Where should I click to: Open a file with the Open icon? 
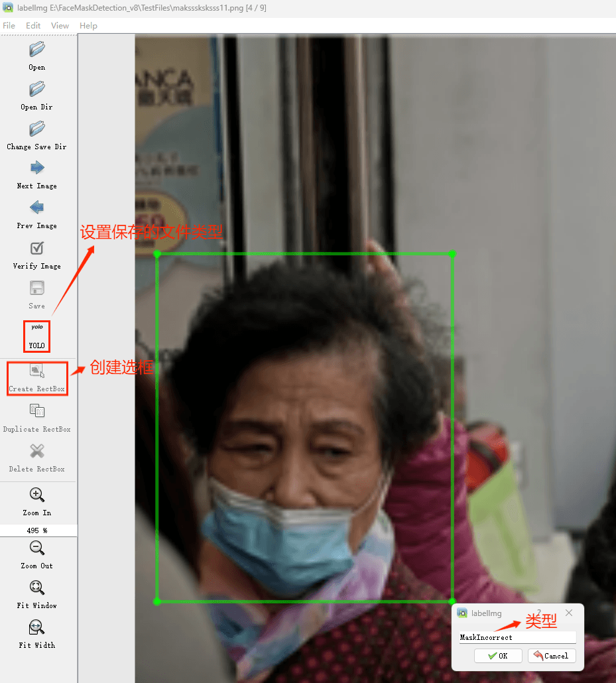click(x=37, y=49)
